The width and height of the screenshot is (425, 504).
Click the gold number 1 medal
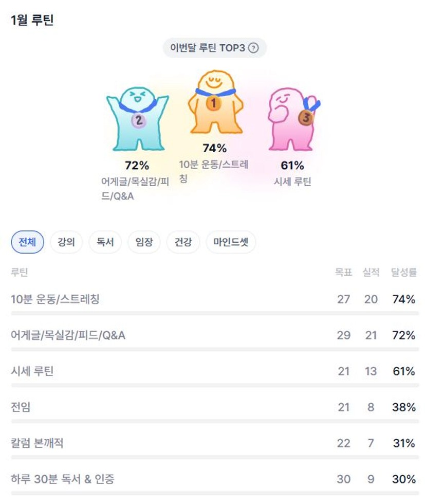click(213, 104)
